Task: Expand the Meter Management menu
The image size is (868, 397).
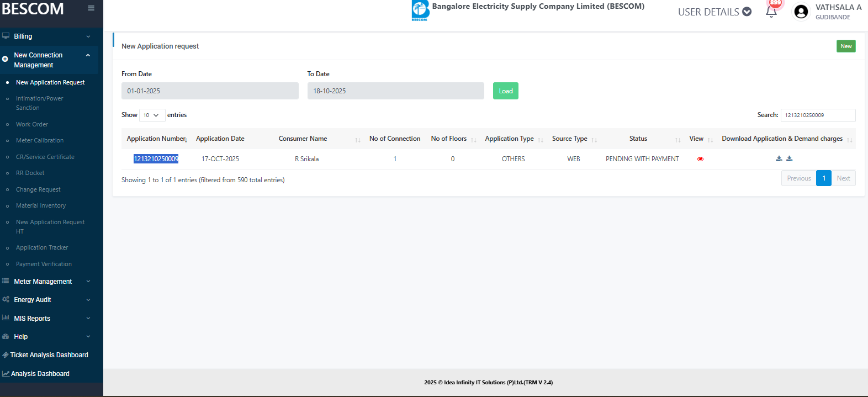Action: point(46,282)
